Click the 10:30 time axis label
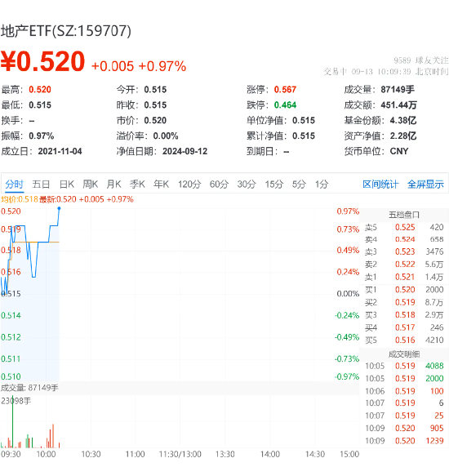The image size is (449, 476). [91, 455]
